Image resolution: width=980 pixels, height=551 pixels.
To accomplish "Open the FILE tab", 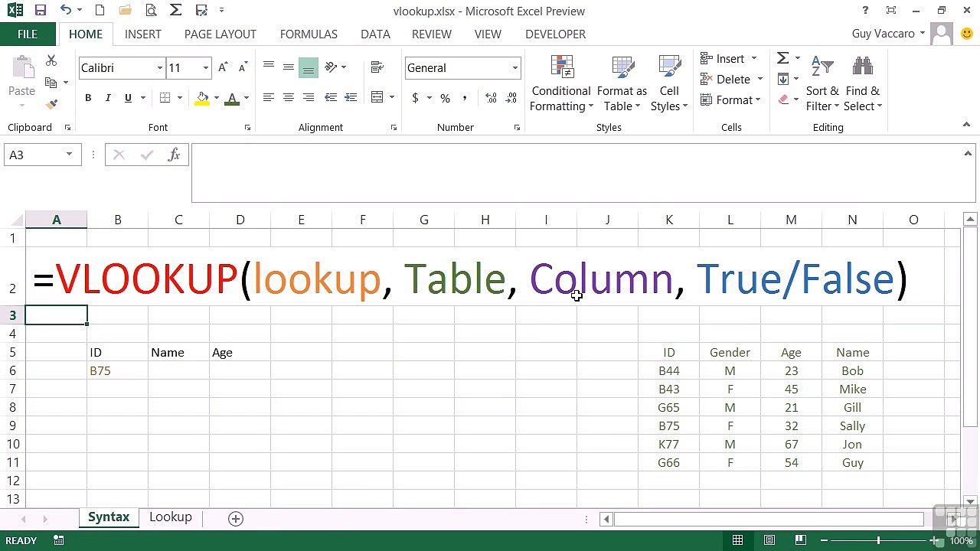I will [28, 34].
